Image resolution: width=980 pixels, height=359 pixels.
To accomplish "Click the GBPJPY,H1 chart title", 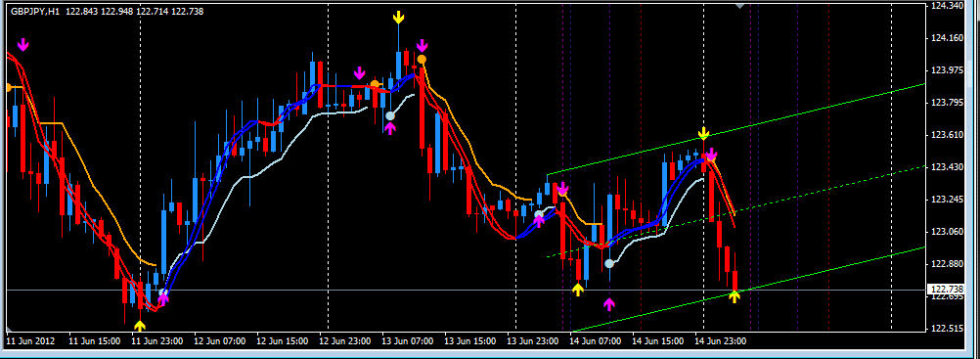I will tap(35, 12).
